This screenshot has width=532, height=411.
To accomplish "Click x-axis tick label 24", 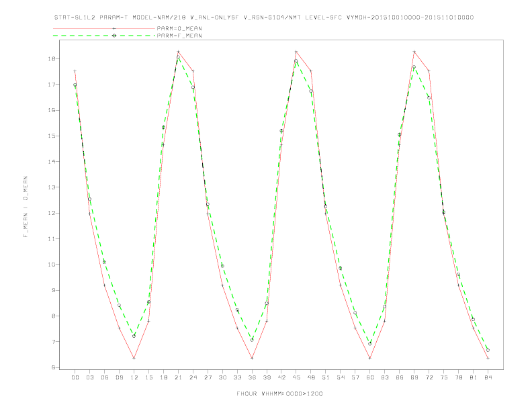I will (x=193, y=377).
